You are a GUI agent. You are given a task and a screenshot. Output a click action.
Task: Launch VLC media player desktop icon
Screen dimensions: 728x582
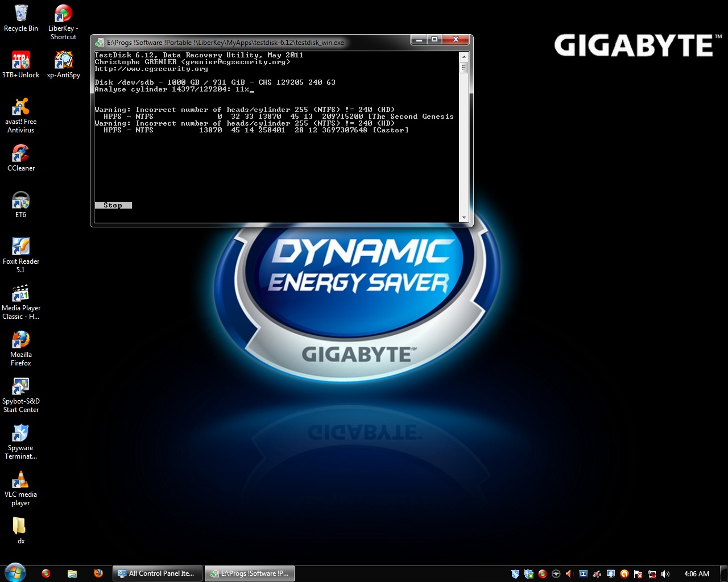point(21,488)
